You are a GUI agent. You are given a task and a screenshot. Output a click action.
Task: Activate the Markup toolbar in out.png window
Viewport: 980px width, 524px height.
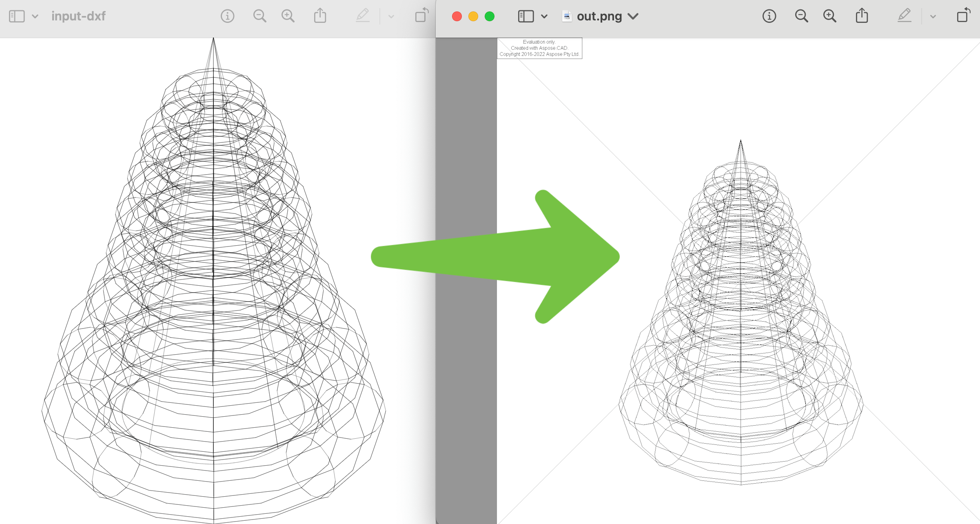(x=904, y=16)
